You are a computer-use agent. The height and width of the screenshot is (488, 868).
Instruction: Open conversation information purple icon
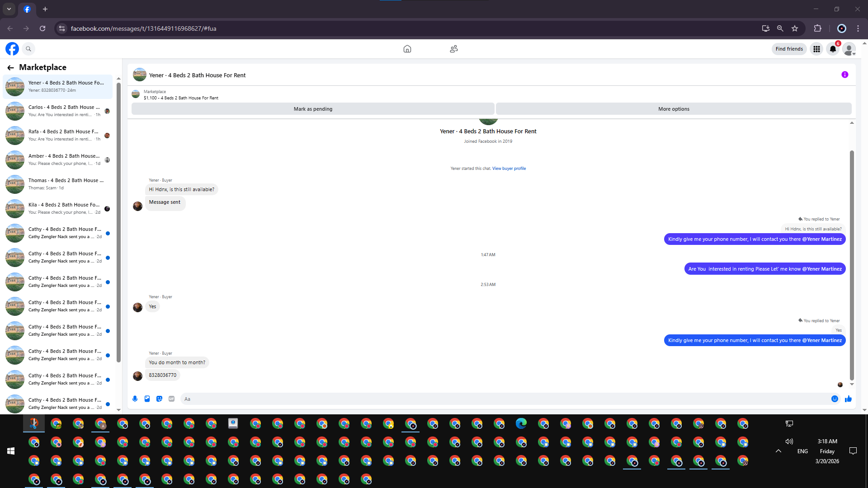844,75
